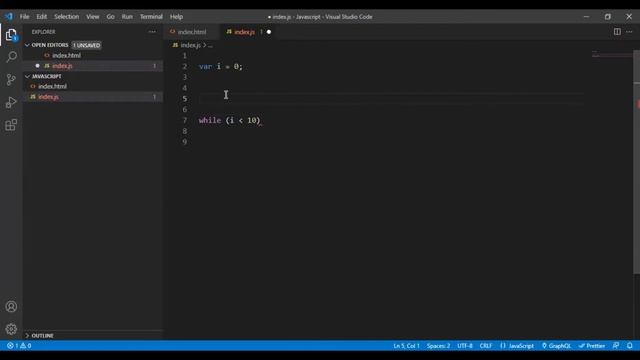Change UTF-8 file encoding
Image resolution: width=640 pixels, height=360 pixels.
pos(464,346)
